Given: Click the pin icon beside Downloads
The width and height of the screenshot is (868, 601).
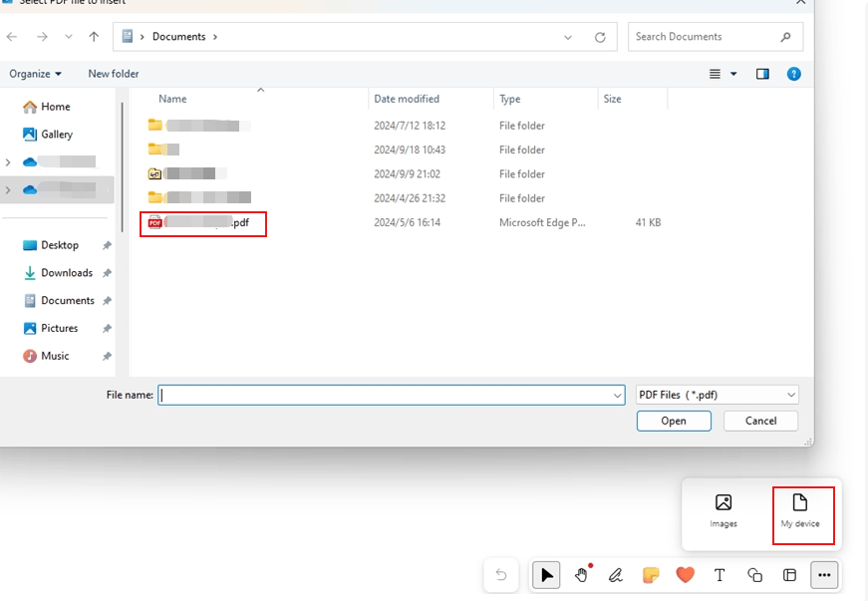Looking at the screenshot, I should [x=107, y=273].
